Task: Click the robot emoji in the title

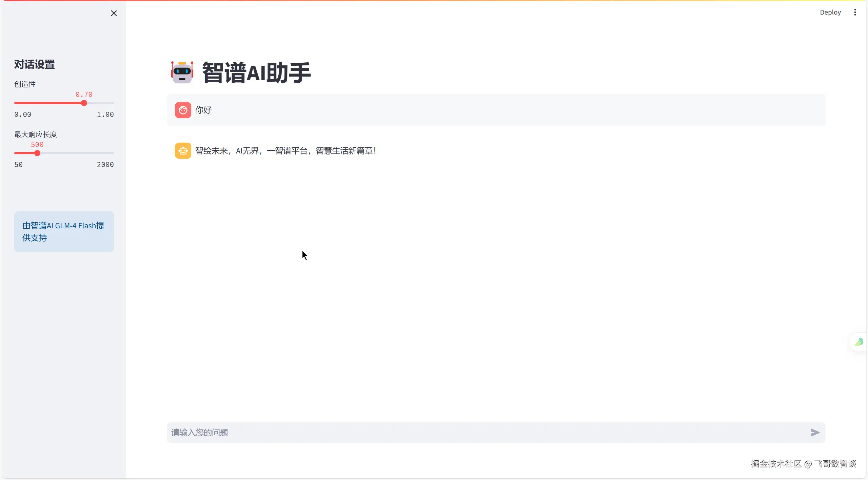Action: click(182, 72)
